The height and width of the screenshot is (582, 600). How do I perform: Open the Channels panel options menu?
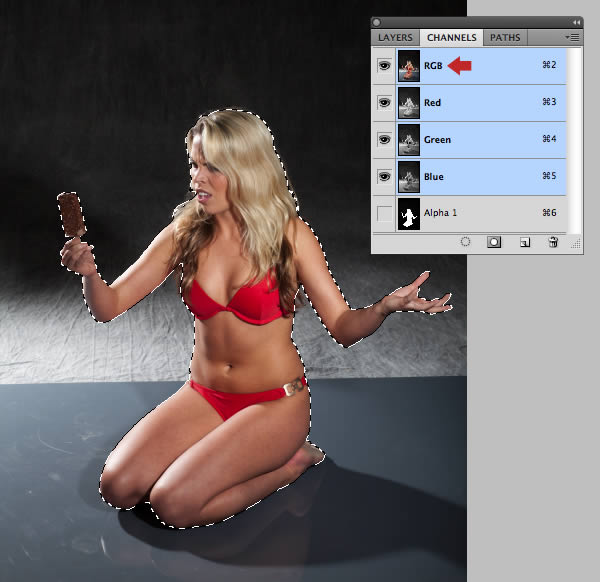(572, 37)
